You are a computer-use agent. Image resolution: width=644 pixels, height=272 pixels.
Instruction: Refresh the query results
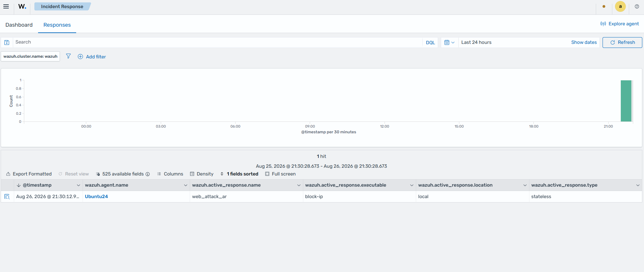[622, 43]
